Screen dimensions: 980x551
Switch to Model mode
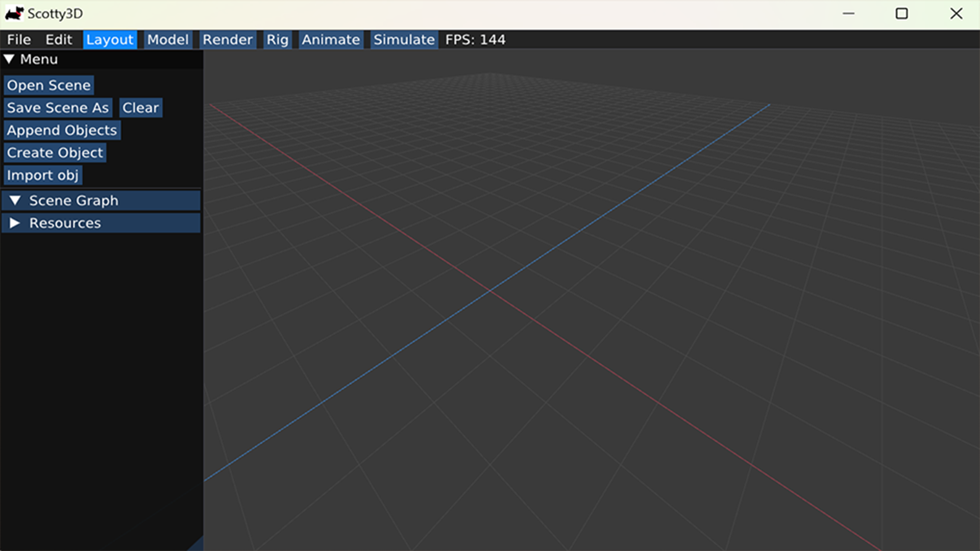167,39
